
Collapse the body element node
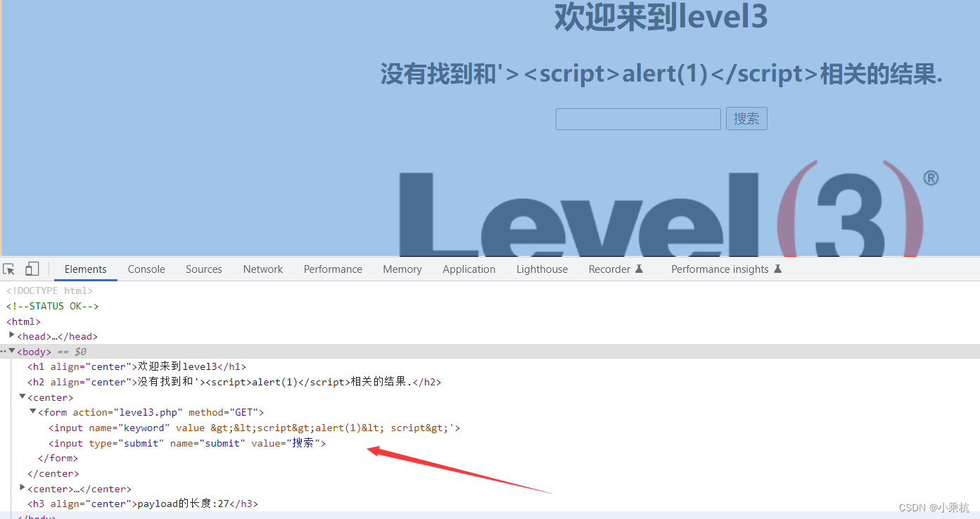(12, 351)
